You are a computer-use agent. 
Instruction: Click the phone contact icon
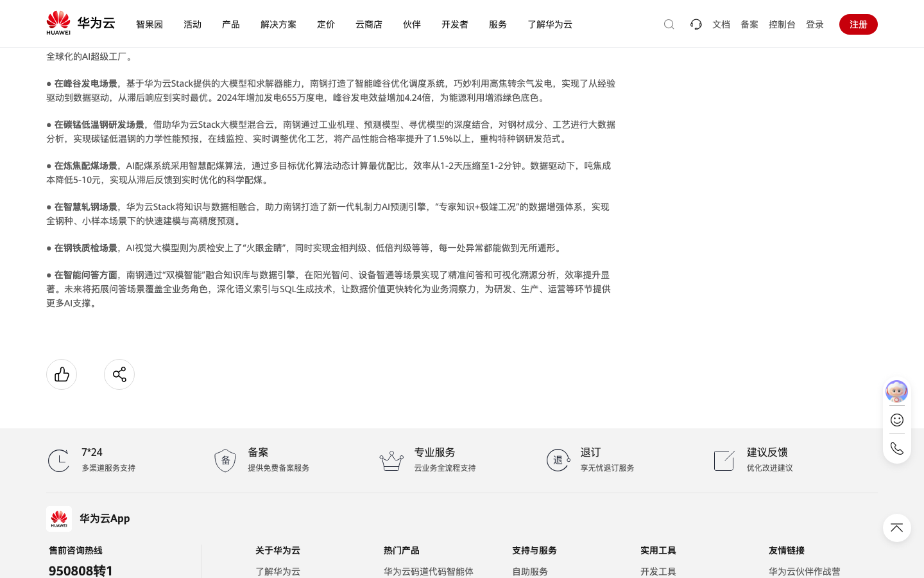coord(897,448)
